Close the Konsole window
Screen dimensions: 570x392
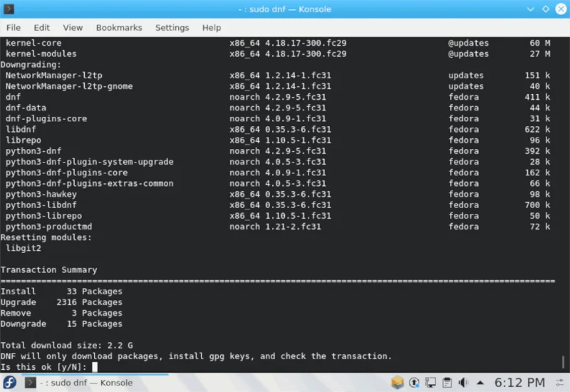click(561, 9)
